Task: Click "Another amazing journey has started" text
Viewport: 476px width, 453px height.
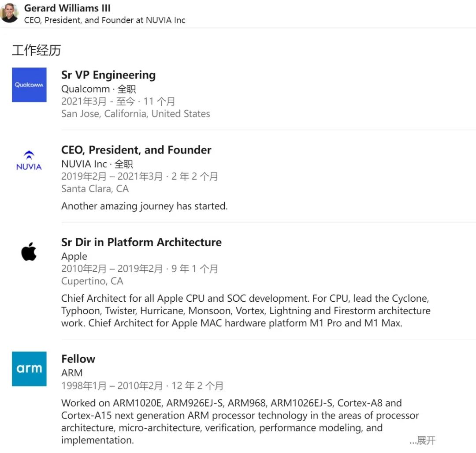Action: click(144, 206)
